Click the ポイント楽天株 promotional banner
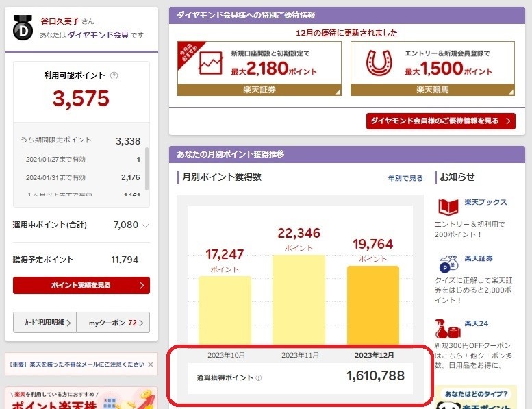 click(81, 398)
